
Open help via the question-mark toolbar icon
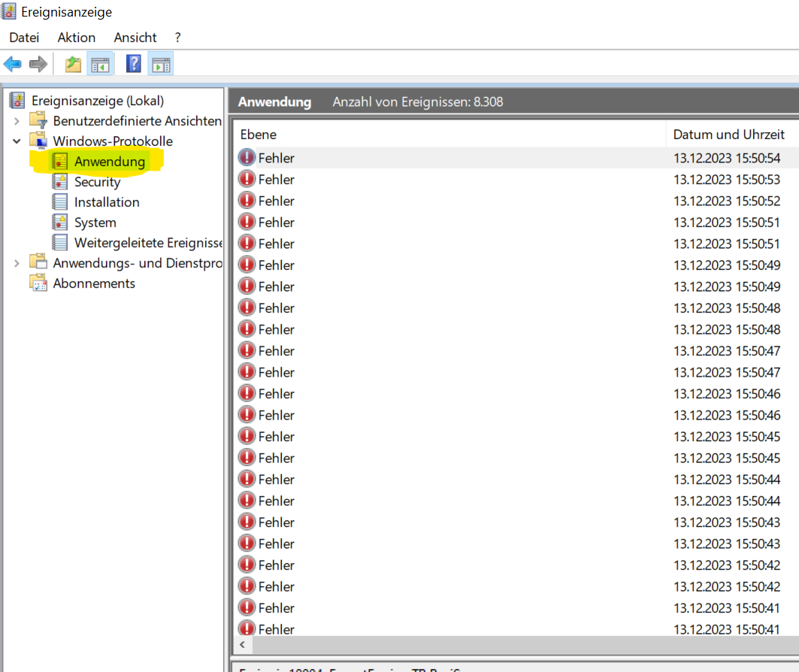point(133,64)
